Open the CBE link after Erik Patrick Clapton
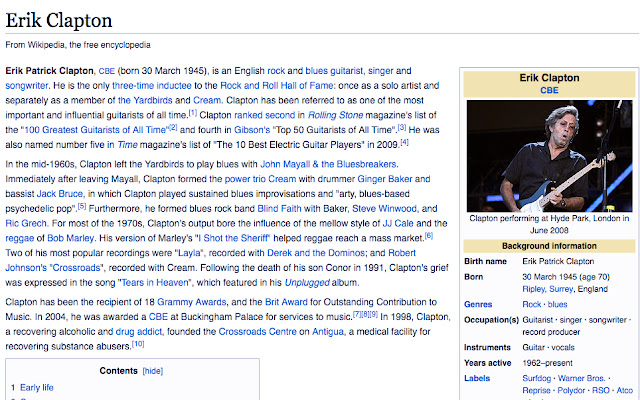Image resolution: width=640 pixels, height=400 pixels. [107, 71]
